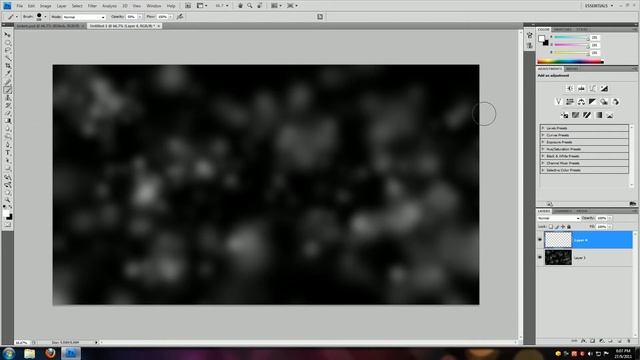Add a Brightness/Contrast adjustment
This screenshot has height=360, width=640.
pos(570,88)
